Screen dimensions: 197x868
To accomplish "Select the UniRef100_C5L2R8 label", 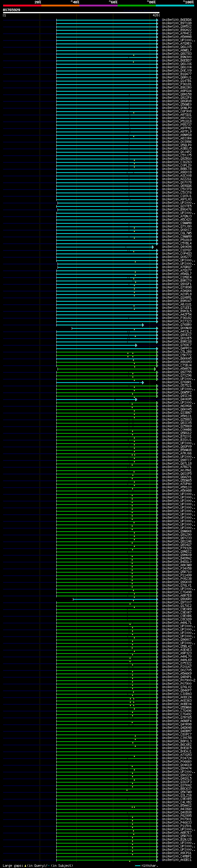I will click(177, 352).
